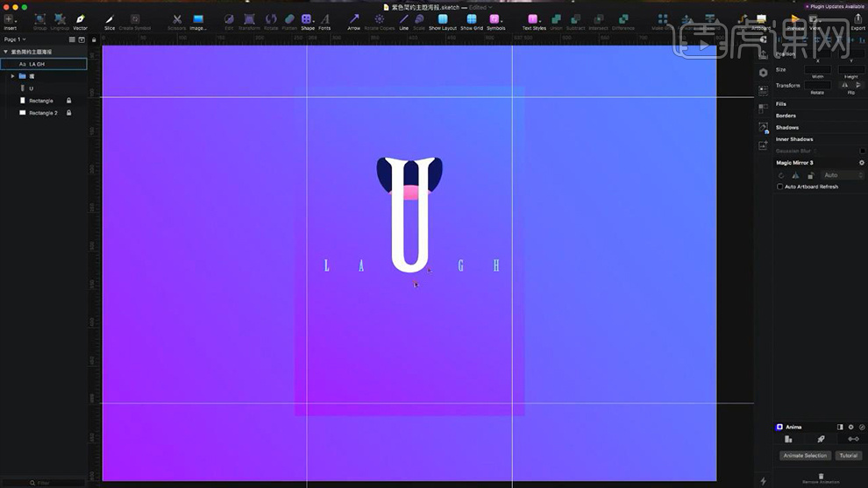This screenshot has width=868, height=488.
Task: Open Anima rocket tab
Action: [821, 439]
